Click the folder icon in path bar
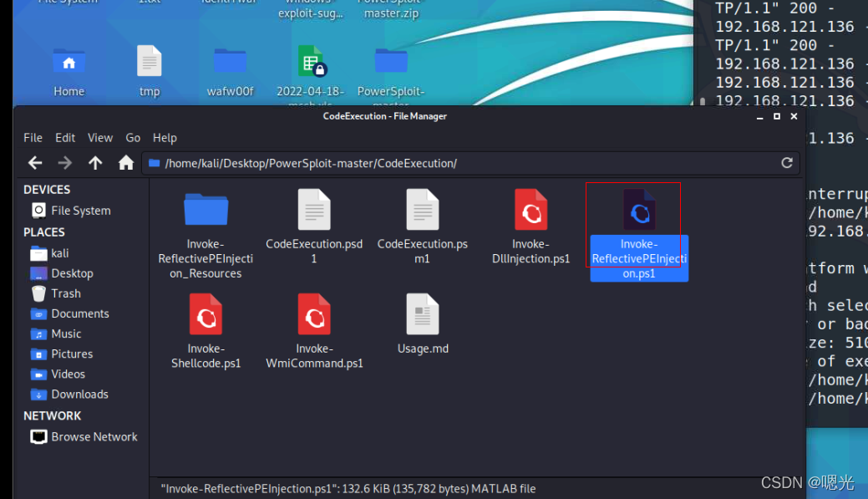868x499 pixels. pyautogui.click(x=155, y=163)
